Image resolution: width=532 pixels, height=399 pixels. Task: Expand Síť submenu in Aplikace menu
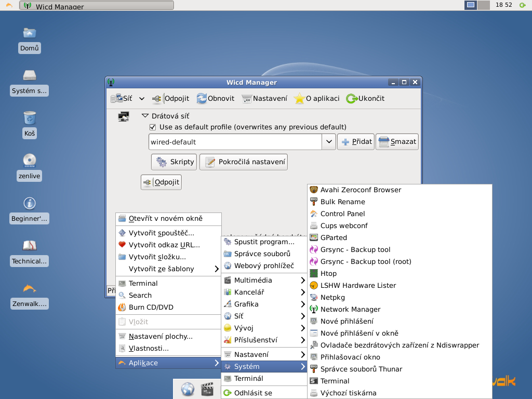264,316
